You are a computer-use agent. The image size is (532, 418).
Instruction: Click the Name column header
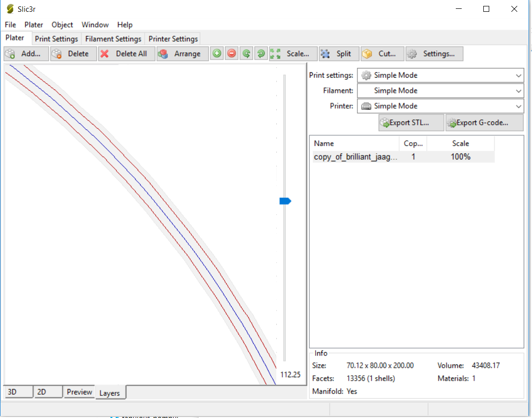click(x=355, y=144)
